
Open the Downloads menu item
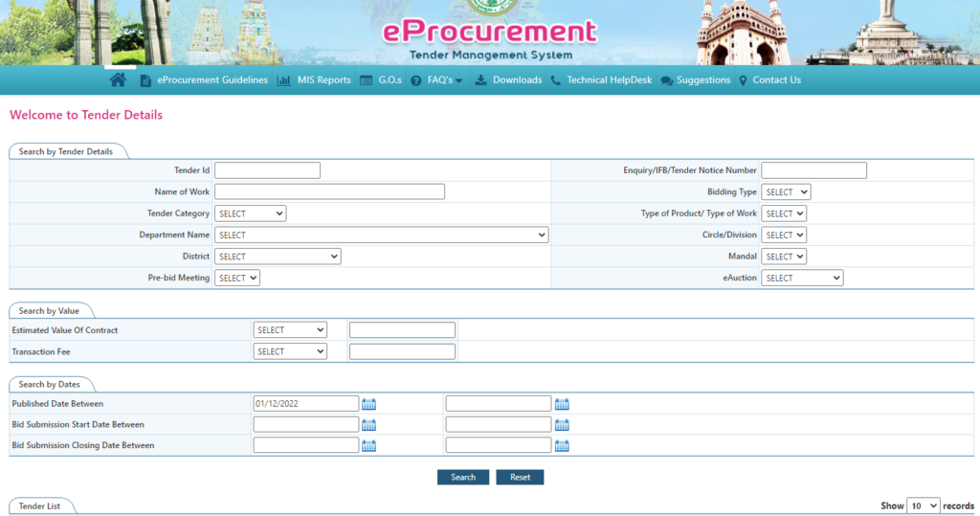click(508, 80)
